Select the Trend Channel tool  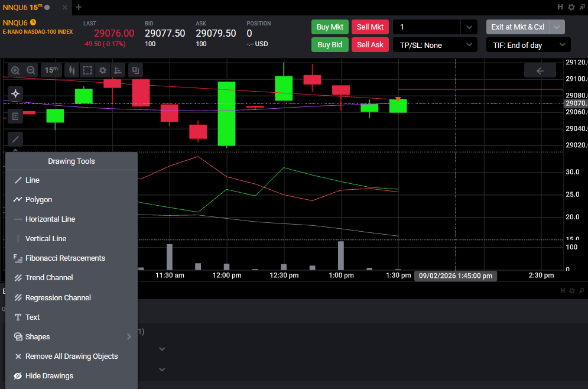point(72,278)
